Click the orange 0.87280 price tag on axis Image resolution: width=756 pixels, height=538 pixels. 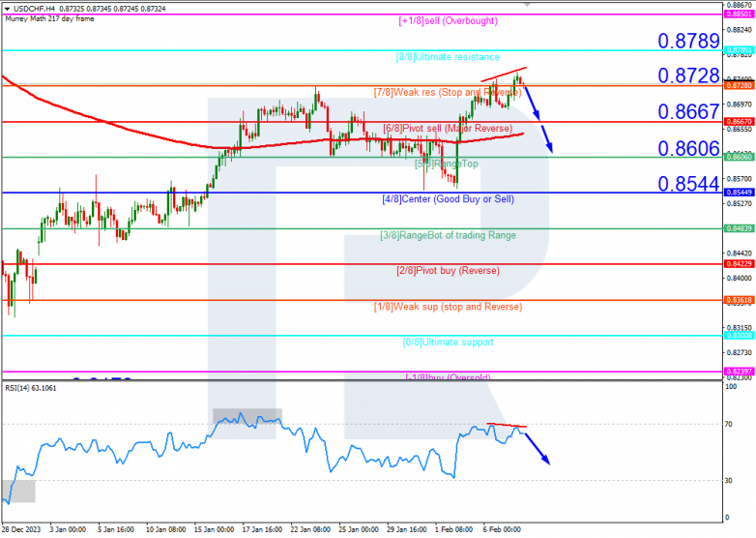739,85
